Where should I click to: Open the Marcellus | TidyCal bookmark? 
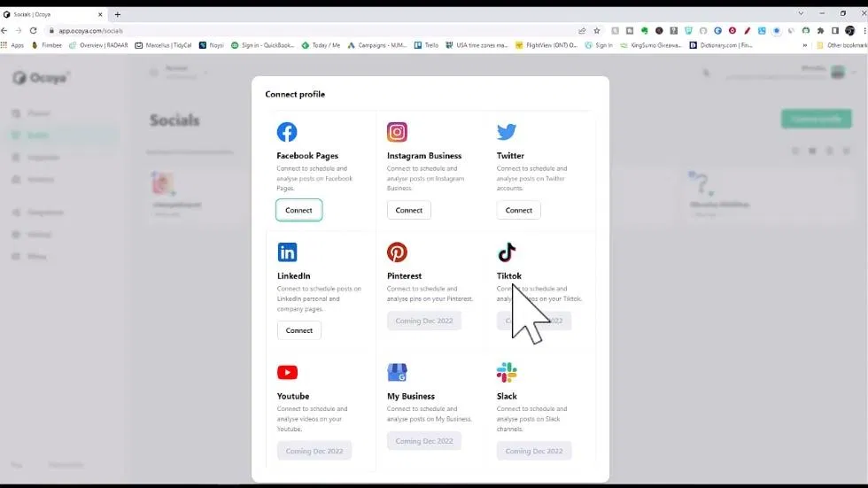(x=163, y=45)
